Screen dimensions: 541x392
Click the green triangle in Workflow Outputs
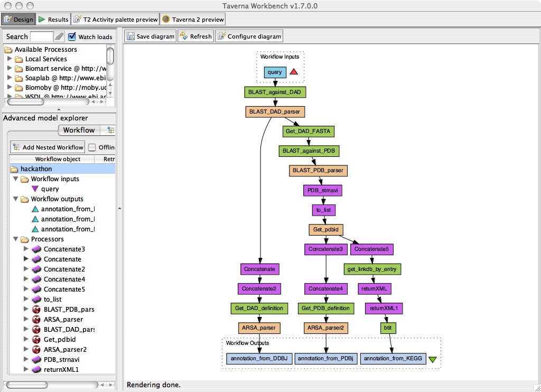point(433,360)
